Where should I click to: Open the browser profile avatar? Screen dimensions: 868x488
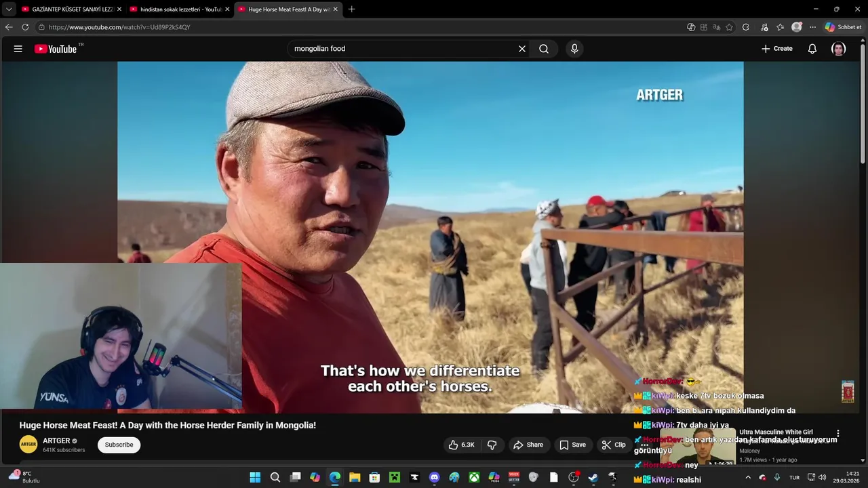click(x=797, y=27)
